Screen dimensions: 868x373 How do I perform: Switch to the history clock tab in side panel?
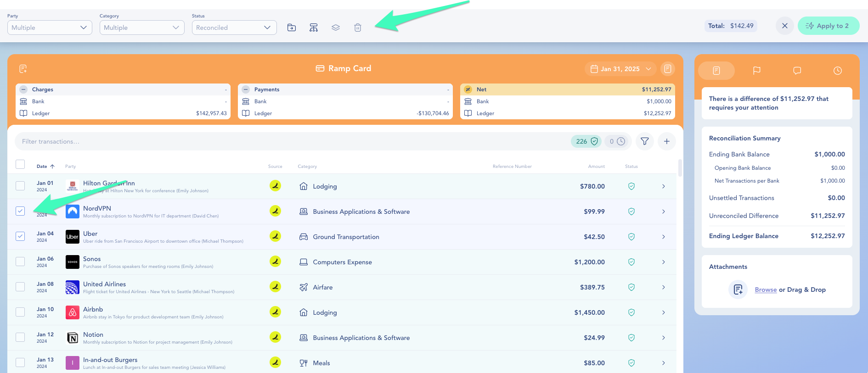(x=838, y=71)
